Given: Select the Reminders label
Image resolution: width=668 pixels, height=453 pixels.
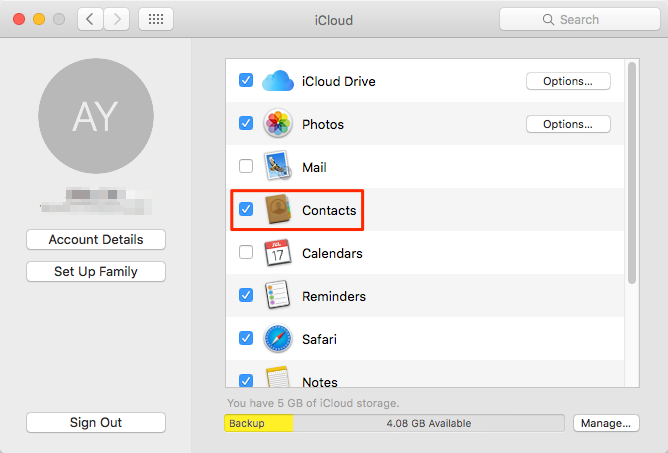Looking at the screenshot, I should [x=334, y=297].
